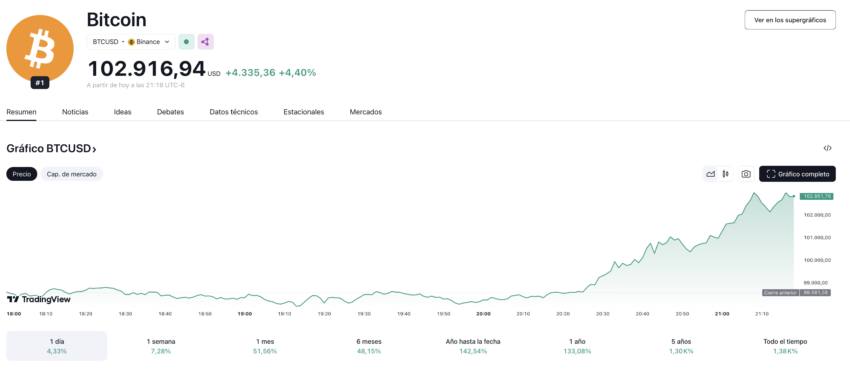Select the 1 día time range
Image resolution: width=850 pixels, height=372 pixels.
click(56, 346)
